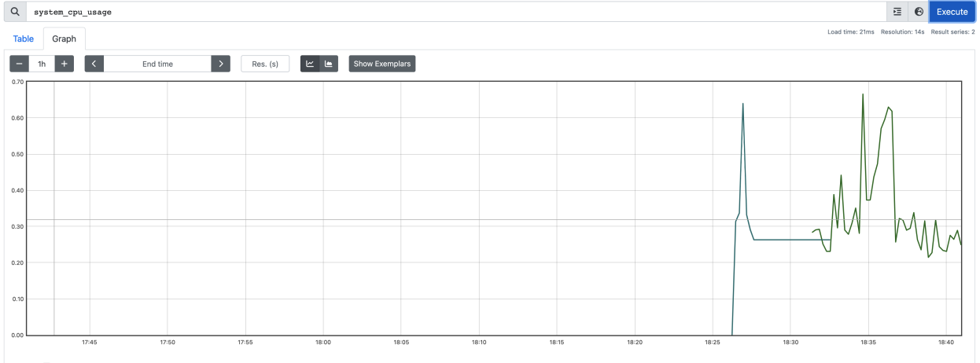Click the 0.30 y-axis label
The width and height of the screenshot is (980, 363).
17,226
